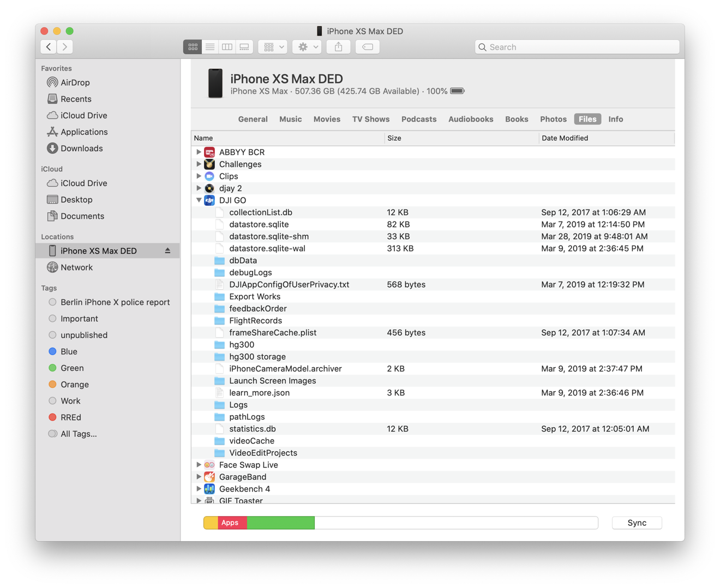Expand the Geekbench 4 app
Viewport: 720px width, 588px height.
199,489
